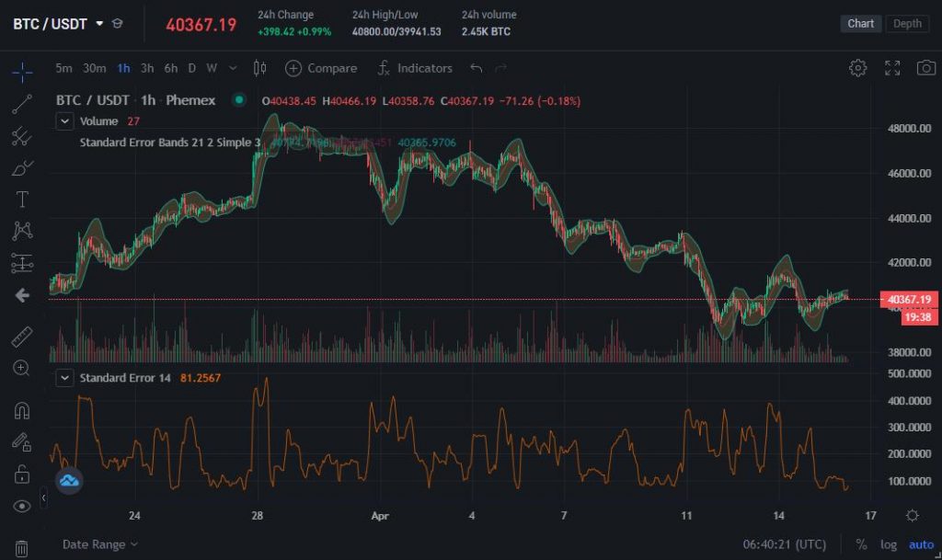The width and height of the screenshot is (942, 560).
Task: Collapse the Standard Error 14 pane
Action: click(64, 377)
